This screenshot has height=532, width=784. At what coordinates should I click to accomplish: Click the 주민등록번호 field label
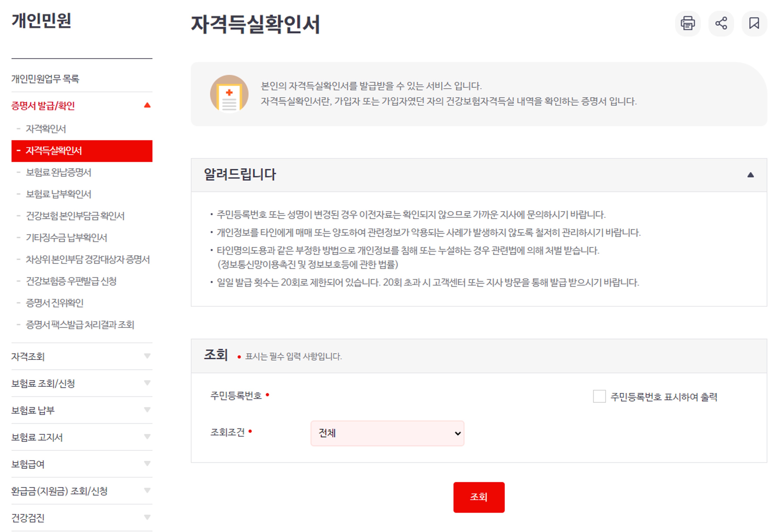[x=236, y=396]
